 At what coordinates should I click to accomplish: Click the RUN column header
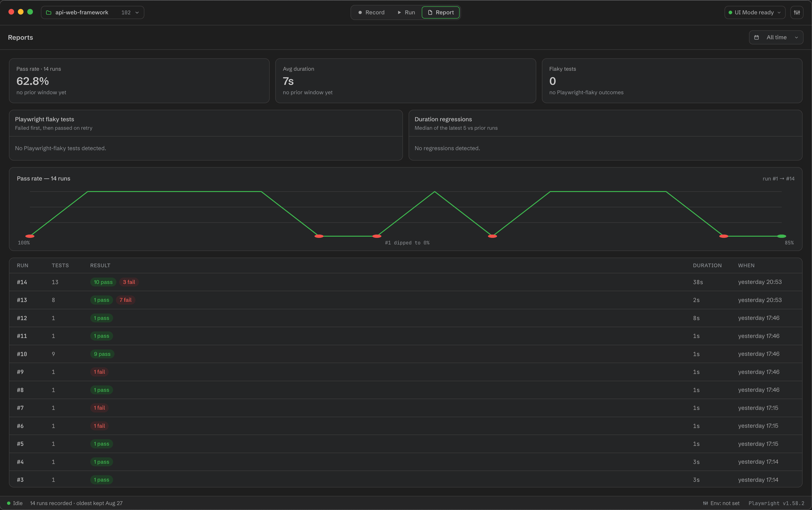[23, 266]
